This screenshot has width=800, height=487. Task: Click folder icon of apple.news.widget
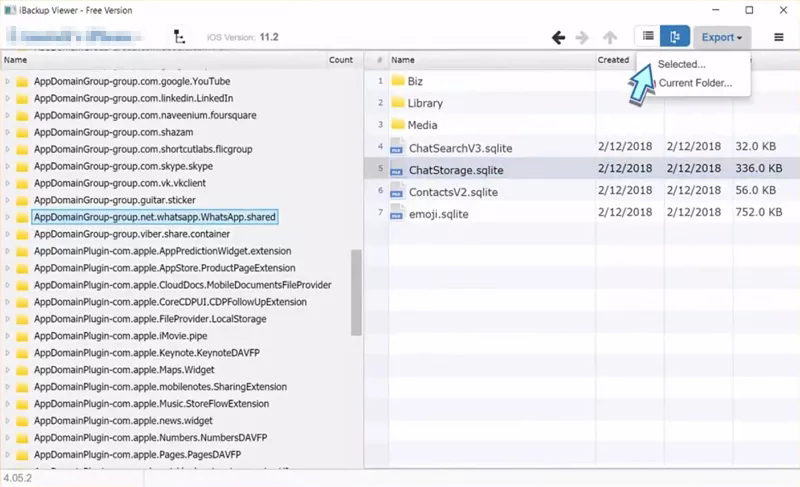click(x=22, y=421)
